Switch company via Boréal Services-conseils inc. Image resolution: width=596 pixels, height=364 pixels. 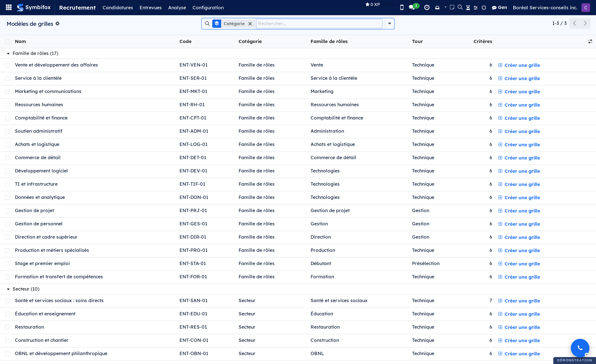[x=545, y=7]
